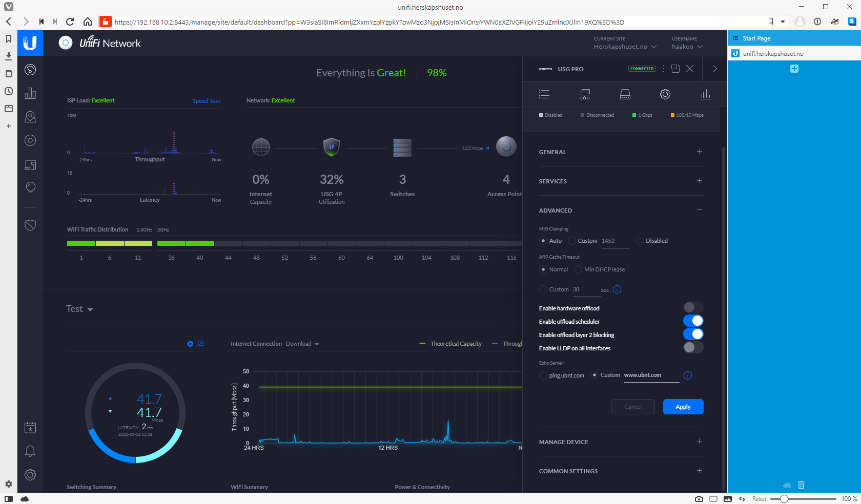Click the Speed Test link

coord(206,101)
